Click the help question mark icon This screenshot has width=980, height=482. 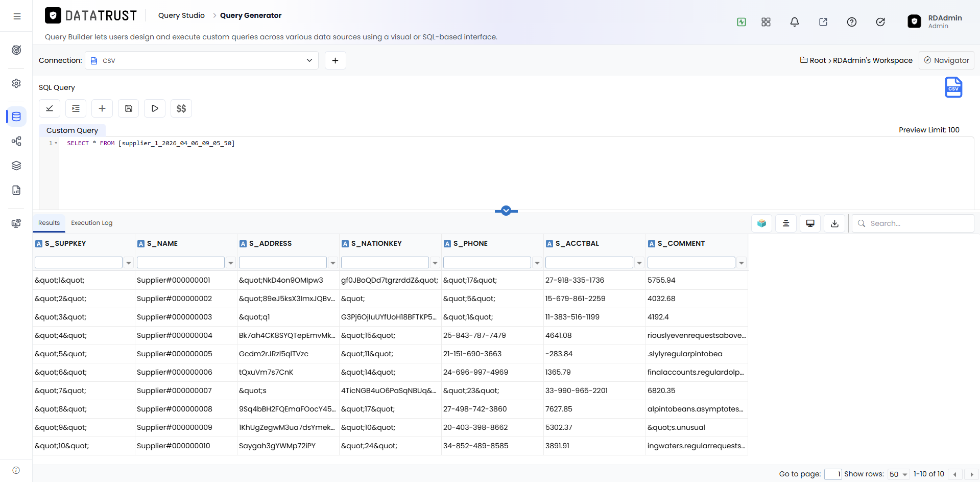852,22
